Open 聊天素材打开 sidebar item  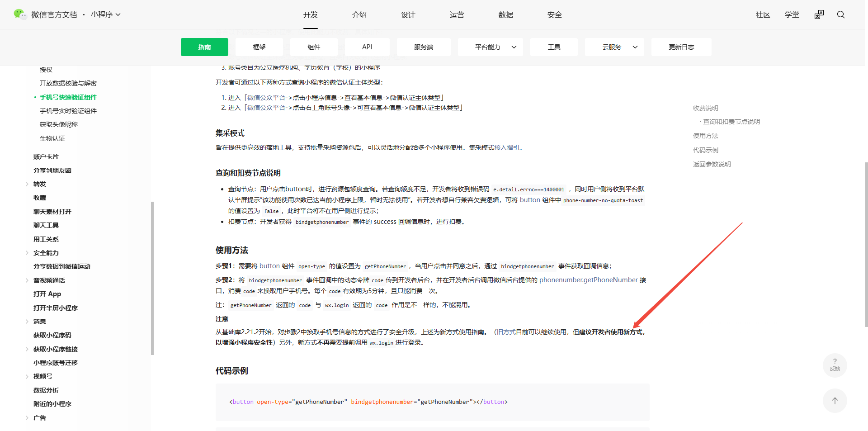[x=52, y=212]
